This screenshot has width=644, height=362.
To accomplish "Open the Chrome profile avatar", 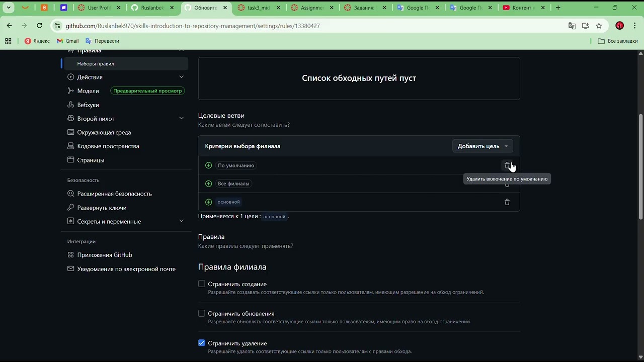I will pos(619,26).
